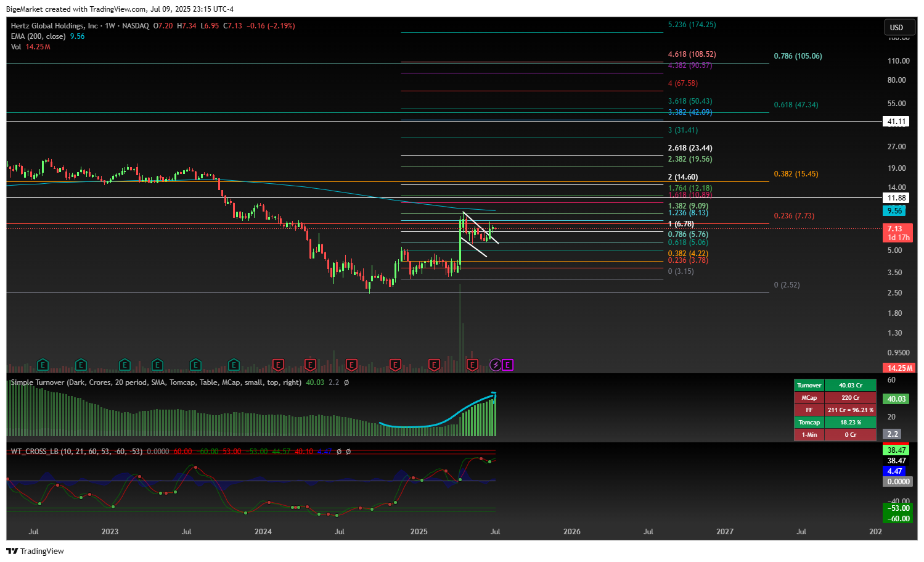
Task: Select the 220 Cr MCap value cell
Action: click(851, 398)
